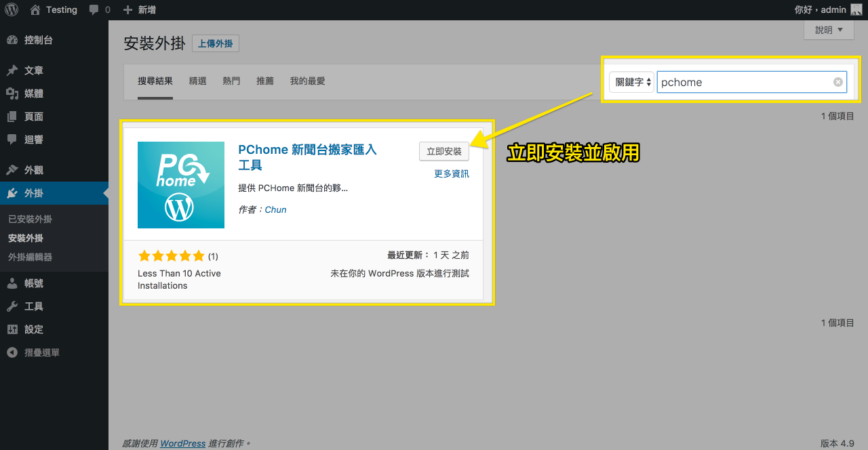Open the PChome plugin logo thumbnail

(x=181, y=185)
